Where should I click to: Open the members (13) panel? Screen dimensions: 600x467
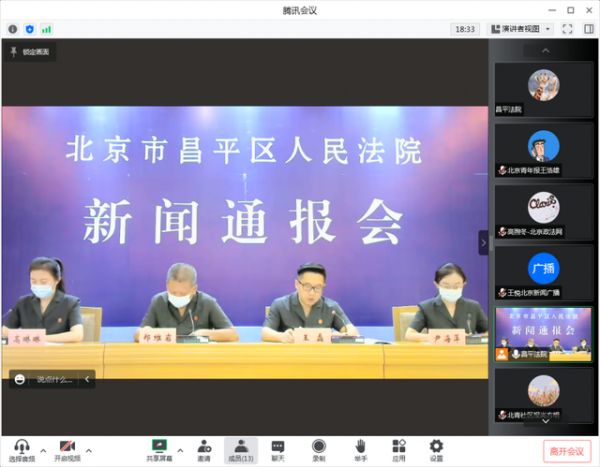241,447
